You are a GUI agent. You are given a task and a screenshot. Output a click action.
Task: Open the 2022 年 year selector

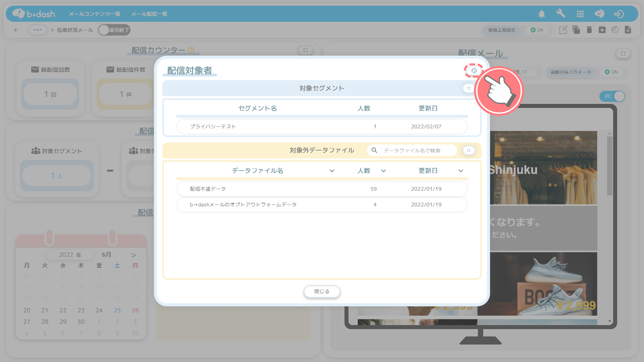[70, 255]
